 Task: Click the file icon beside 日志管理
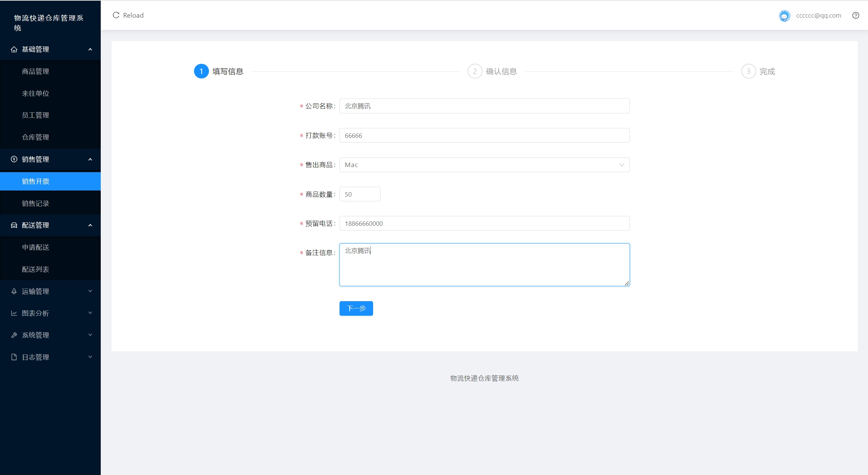[x=14, y=357]
